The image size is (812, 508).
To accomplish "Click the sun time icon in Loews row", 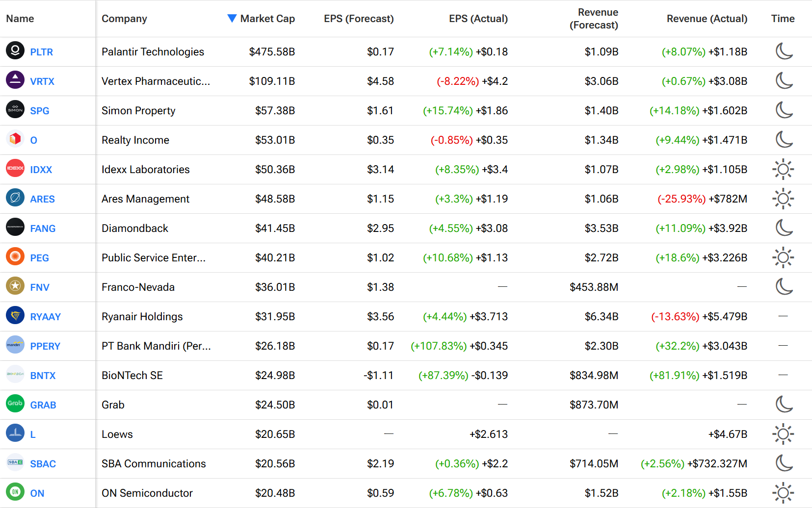I will [783, 434].
